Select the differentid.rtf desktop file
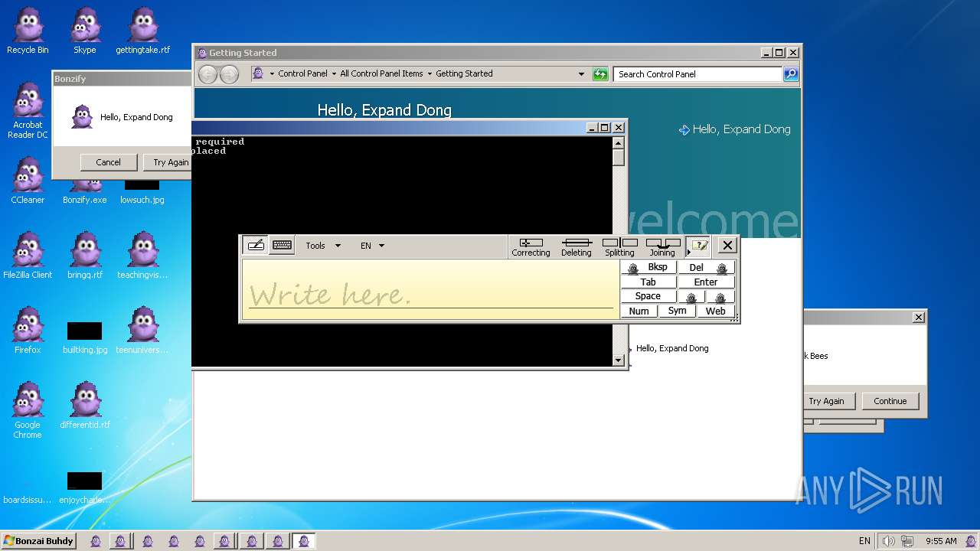 (85, 406)
